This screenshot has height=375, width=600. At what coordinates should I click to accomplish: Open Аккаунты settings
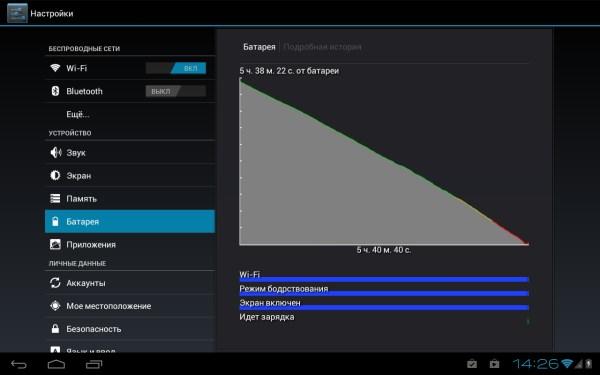click(130, 283)
